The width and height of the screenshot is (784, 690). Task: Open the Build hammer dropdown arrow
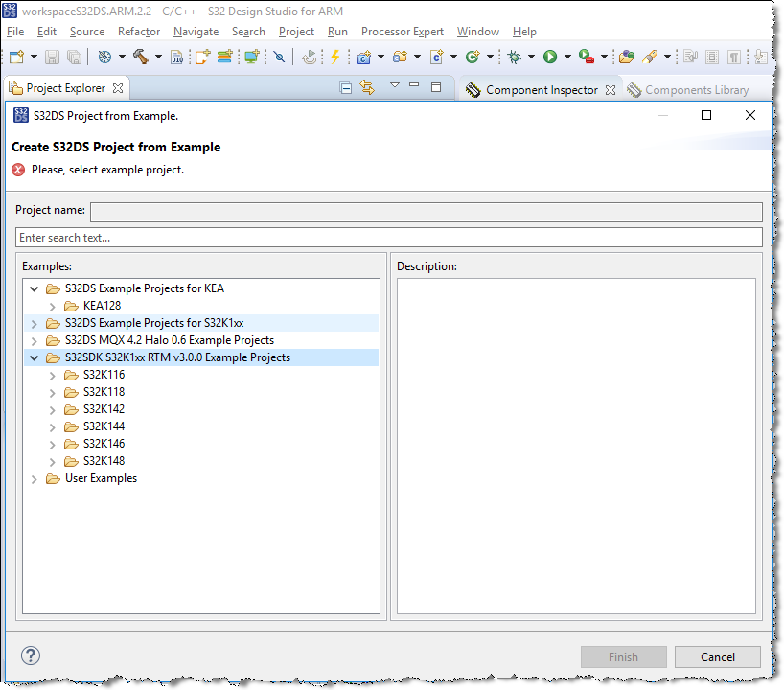158,57
